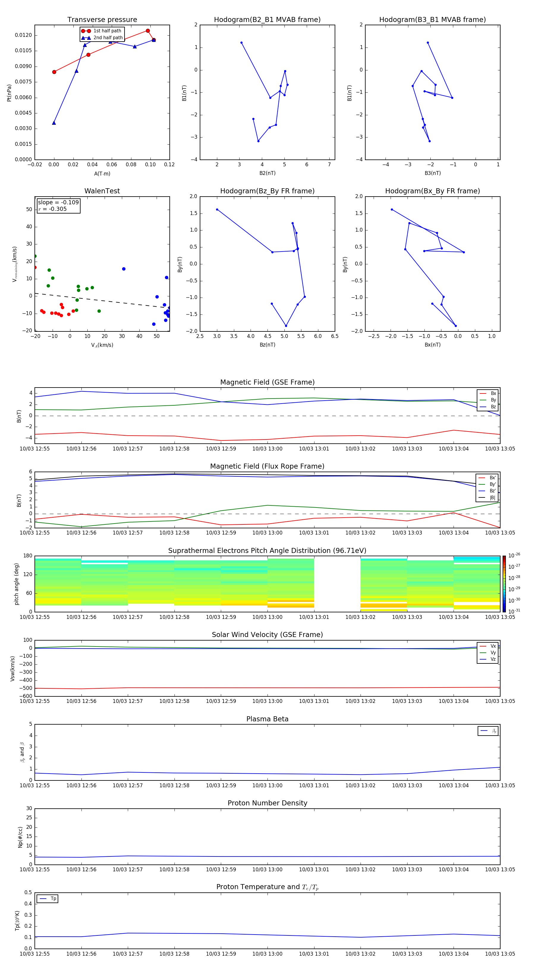Image resolution: width=535 pixels, height=980 pixels.
Task: Click the beta_p legend in Plasma Beta plot
Action: 488,731
